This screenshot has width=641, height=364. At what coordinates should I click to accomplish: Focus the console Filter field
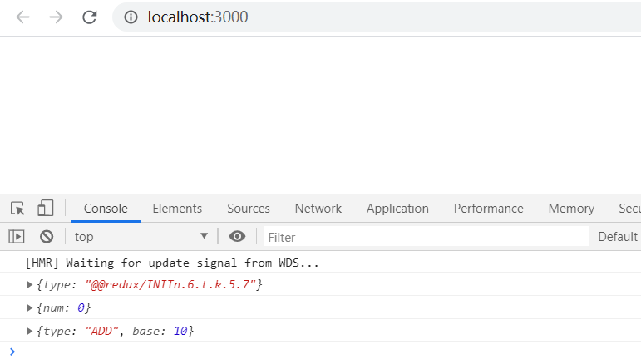tap(427, 237)
